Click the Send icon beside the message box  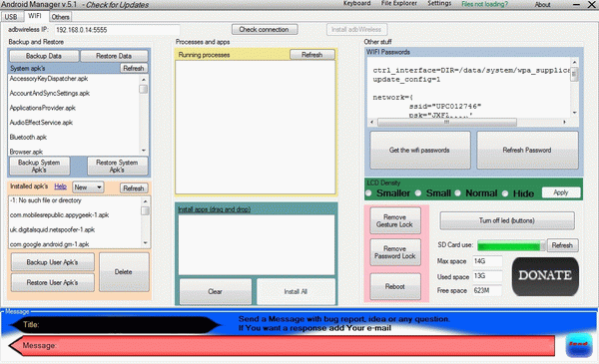(578, 346)
